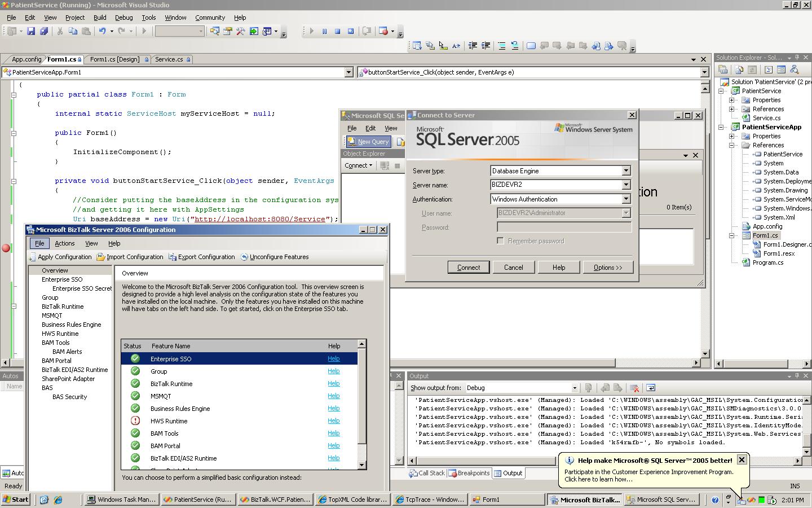This screenshot has width=812, height=508.
Task: Select BizTalk Runtime in BizTalk left tree
Action: [x=63, y=306]
